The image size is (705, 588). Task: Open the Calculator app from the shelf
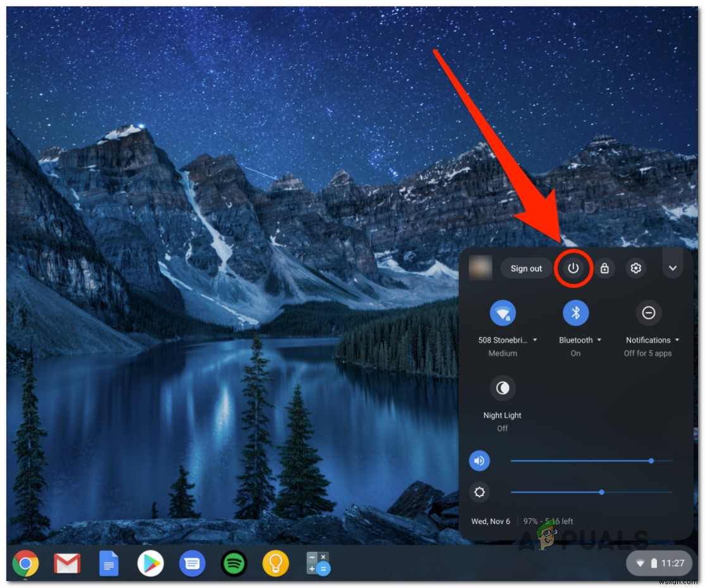(318, 563)
